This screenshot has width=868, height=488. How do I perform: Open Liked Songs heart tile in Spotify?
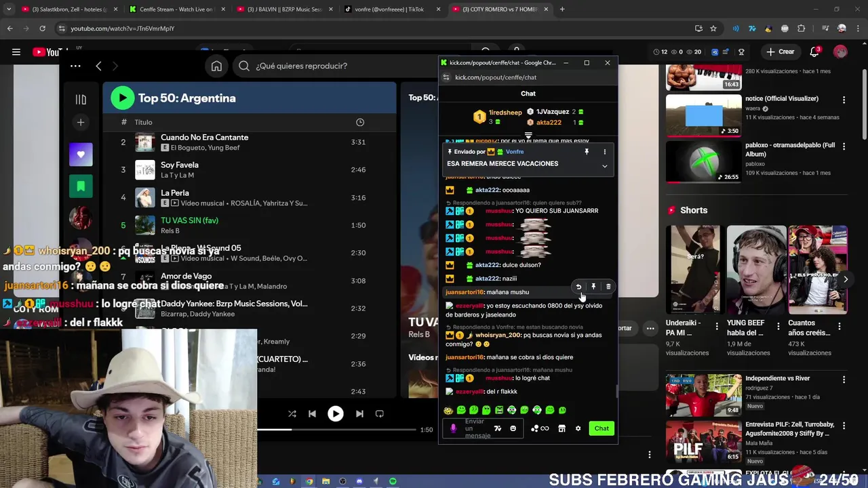click(81, 155)
